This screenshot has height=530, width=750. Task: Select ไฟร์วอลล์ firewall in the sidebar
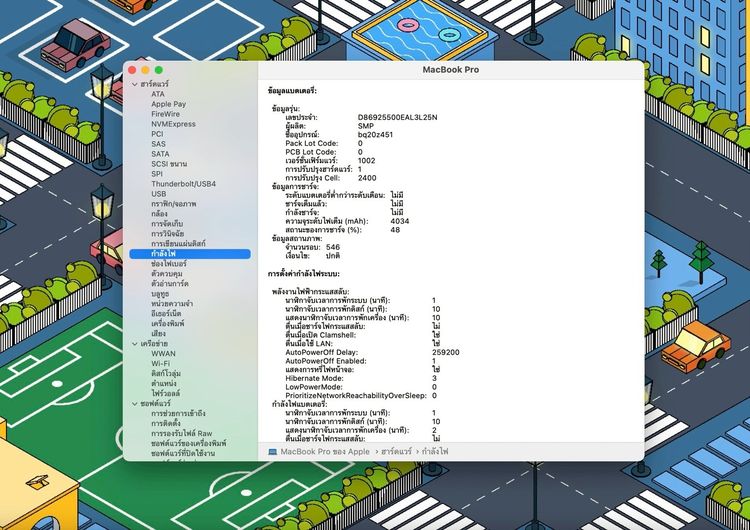168,393
